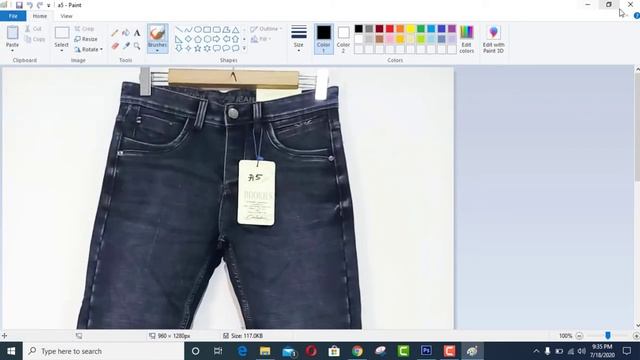Image resolution: width=640 pixels, height=360 pixels.
Task: Switch to the Home tab
Action: tap(40, 16)
